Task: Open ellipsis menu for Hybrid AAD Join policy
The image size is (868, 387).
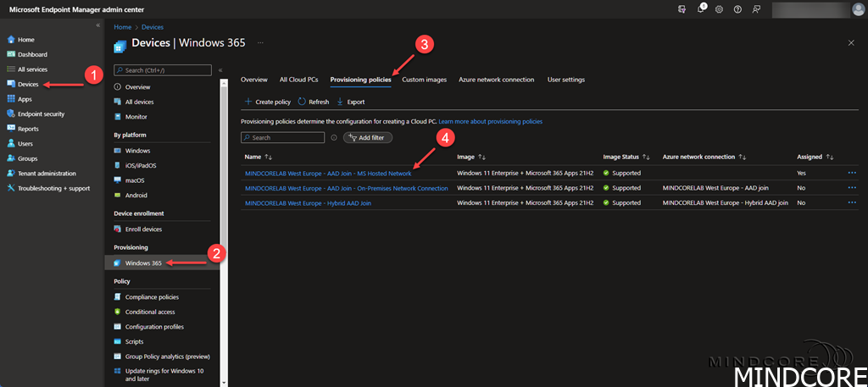Action: click(852, 203)
